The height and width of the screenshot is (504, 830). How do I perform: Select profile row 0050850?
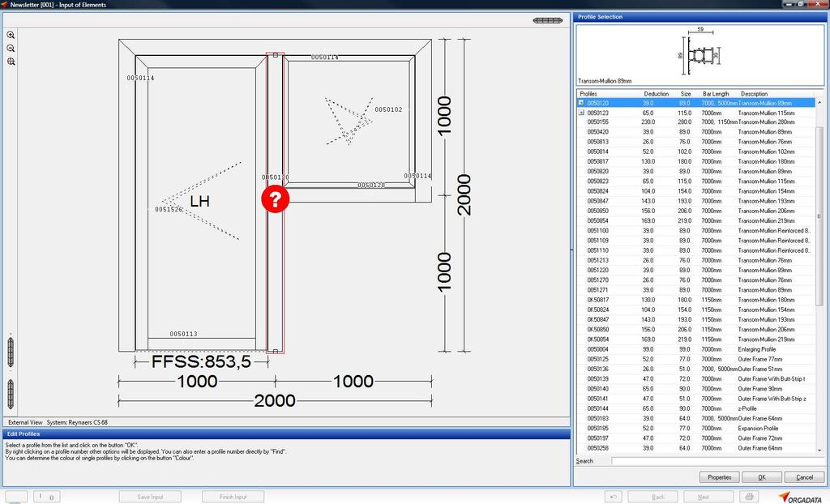[696, 211]
